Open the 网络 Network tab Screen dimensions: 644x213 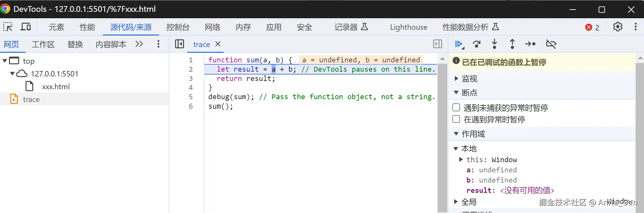[x=213, y=27]
